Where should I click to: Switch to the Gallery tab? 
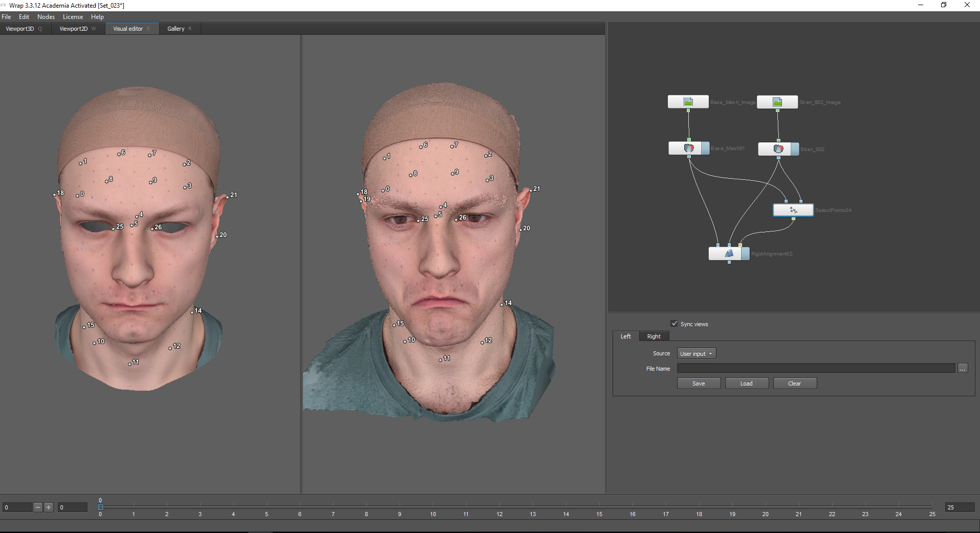pos(180,29)
